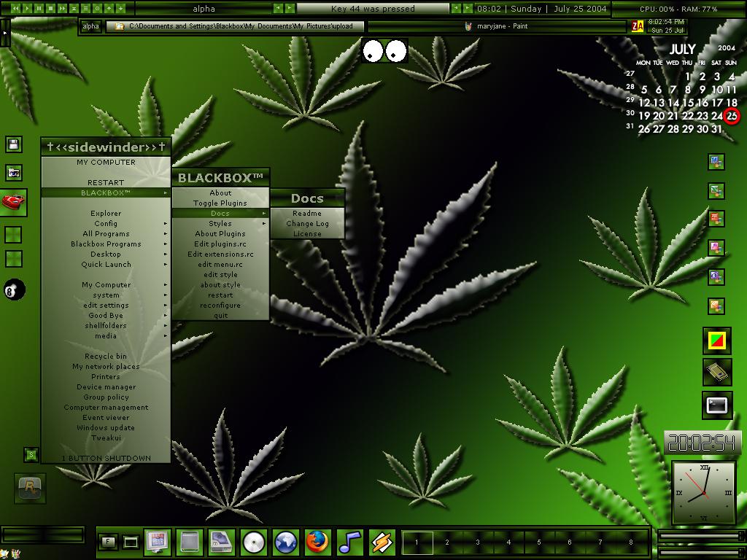This screenshot has height=560, width=747.
Task: Open Recycle bin from the sidewinder menu
Action: tap(106, 356)
